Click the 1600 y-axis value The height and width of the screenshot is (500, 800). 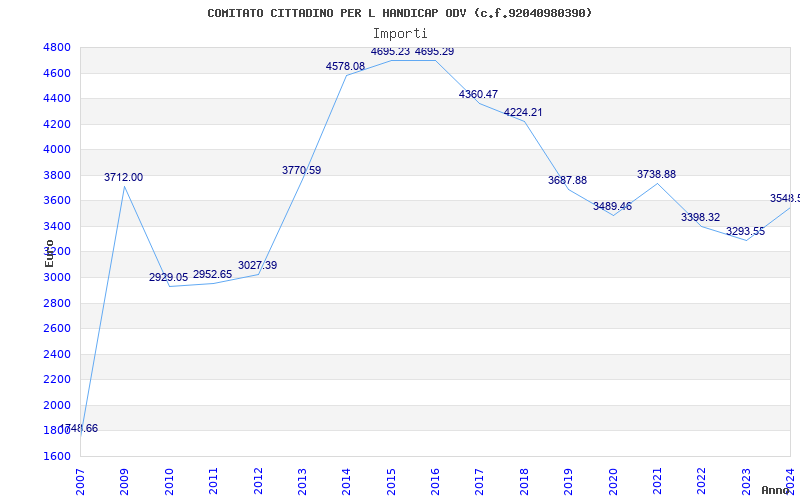(x=57, y=456)
